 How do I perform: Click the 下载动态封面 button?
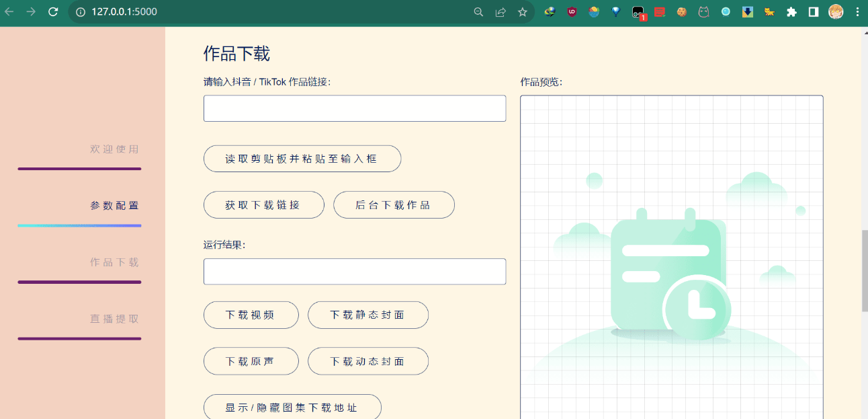[367, 361]
